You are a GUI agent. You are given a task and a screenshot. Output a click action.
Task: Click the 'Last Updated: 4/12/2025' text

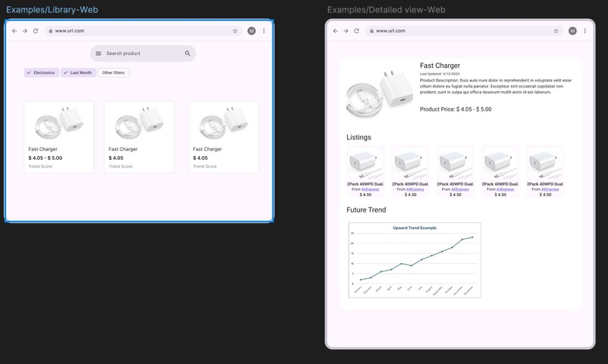440,74
